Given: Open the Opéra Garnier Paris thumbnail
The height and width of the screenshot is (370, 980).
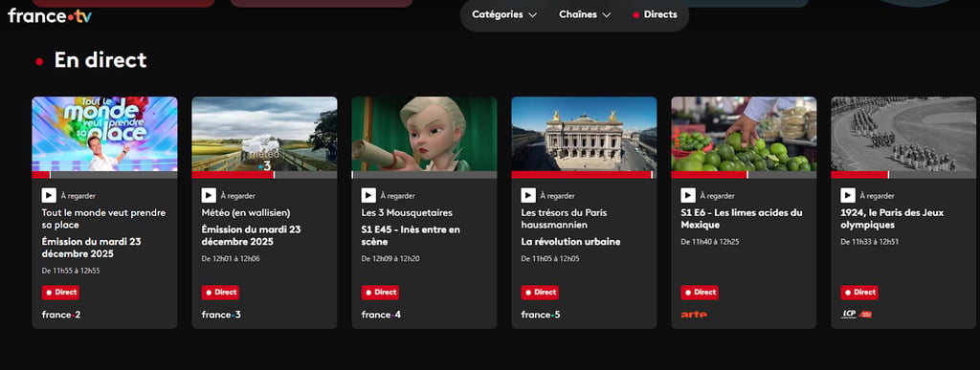Looking at the screenshot, I should pyautogui.click(x=584, y=134).
